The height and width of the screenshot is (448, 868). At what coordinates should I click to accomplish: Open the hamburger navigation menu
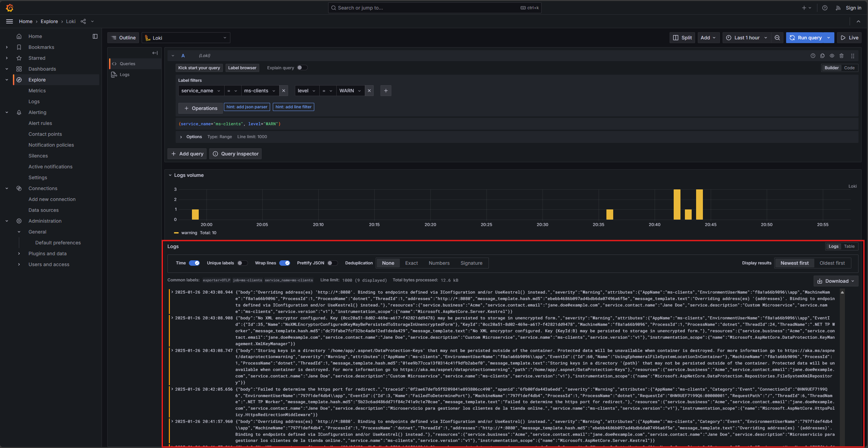[x=10, y=21]
